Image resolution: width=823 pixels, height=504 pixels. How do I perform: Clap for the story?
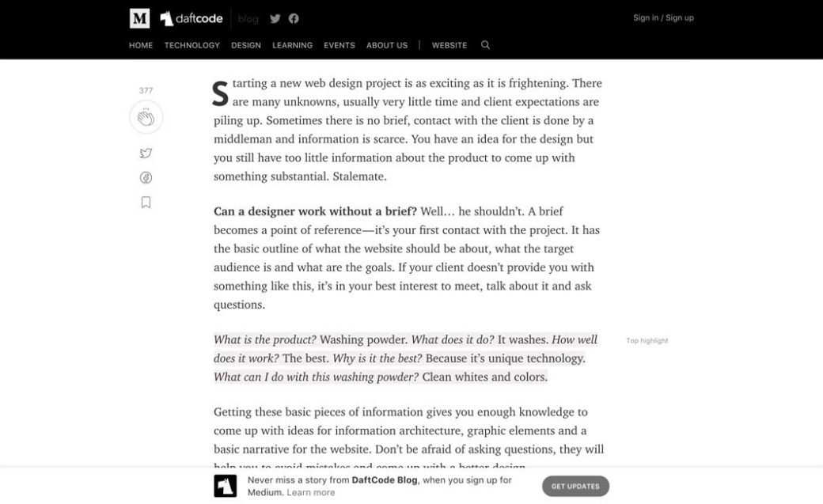[146, 118]
